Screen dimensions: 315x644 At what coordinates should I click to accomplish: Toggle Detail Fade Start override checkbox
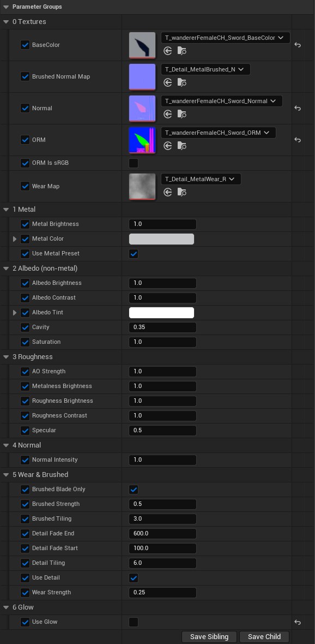tap(25, 548)
